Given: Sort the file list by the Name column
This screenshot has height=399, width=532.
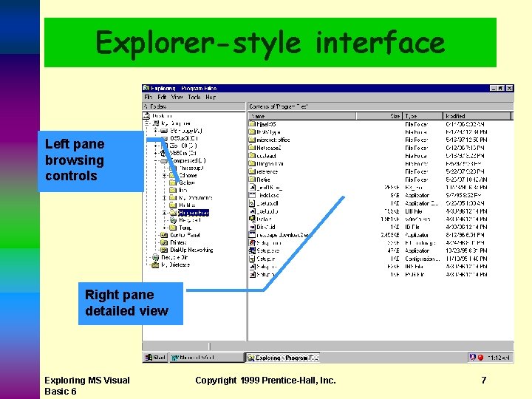Looking at the screenshot, I should pyautogui.click(x=302, y=116).
